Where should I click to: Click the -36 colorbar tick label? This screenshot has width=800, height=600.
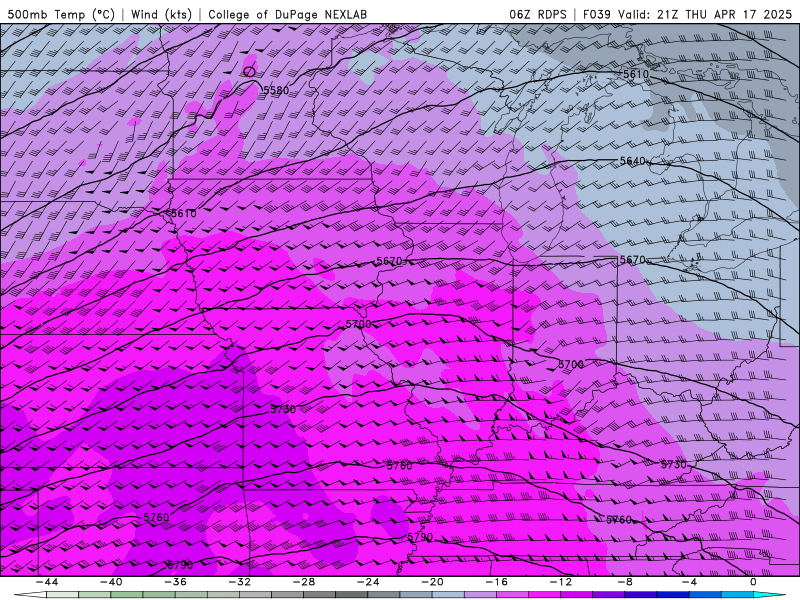[175, 582]
